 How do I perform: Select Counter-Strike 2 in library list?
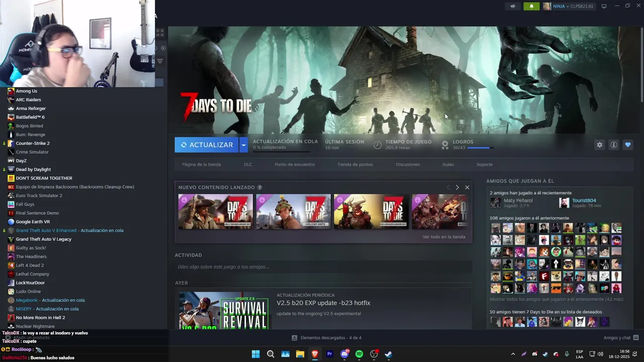tap(33, 143)
